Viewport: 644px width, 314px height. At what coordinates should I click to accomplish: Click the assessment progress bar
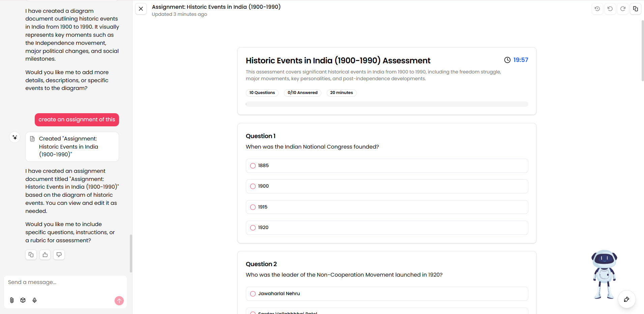[387, 104]
